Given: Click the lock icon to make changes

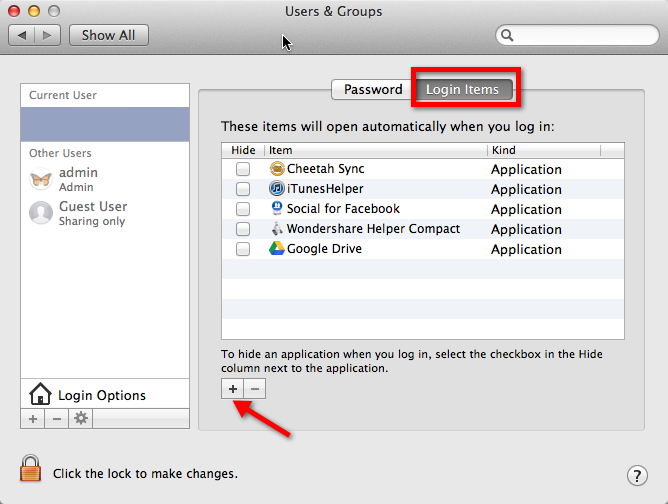Looking at the screenshot, I should (31, 468).
